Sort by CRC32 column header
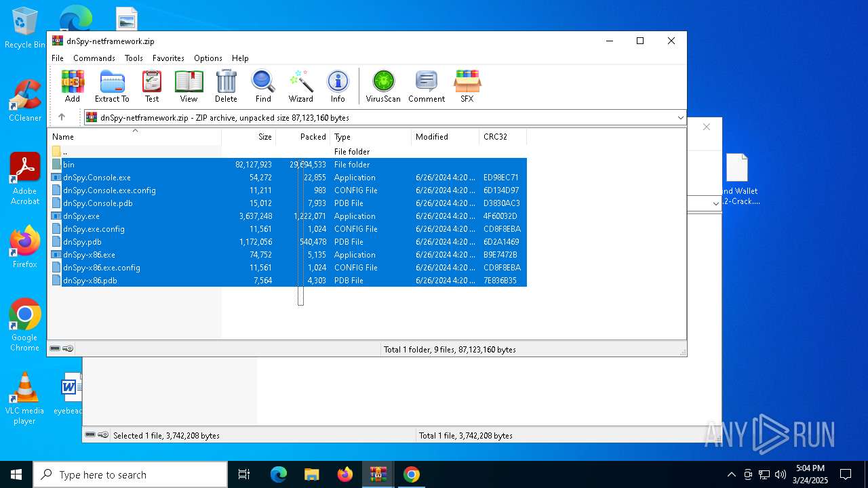The image size is (868, 488). (503, 136)
